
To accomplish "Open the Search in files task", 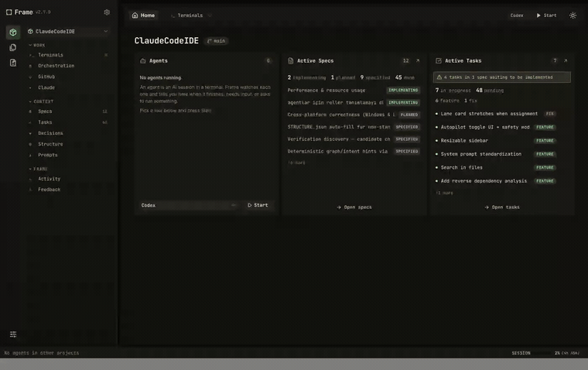I will [496, 168].
